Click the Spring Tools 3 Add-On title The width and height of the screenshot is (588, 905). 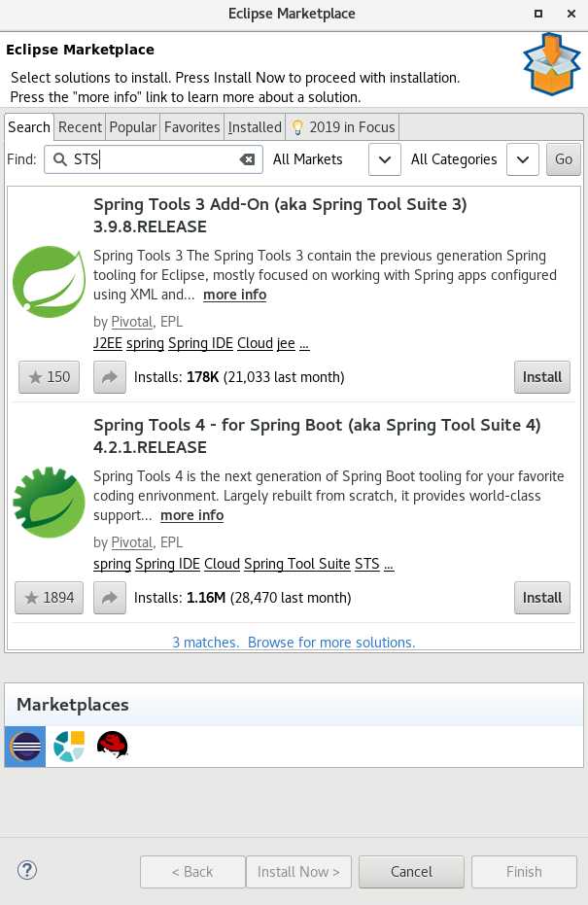280,215
